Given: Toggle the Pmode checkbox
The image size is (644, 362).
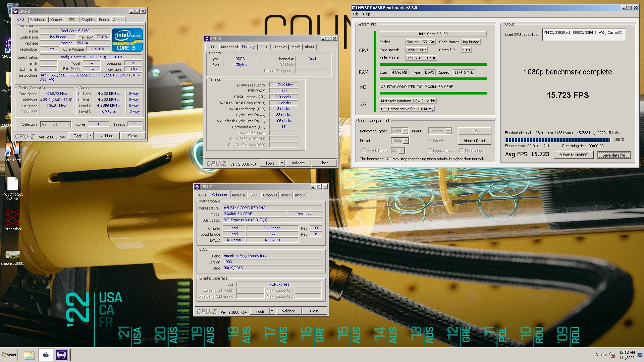Looking at the screenshot, I should 430,141.
